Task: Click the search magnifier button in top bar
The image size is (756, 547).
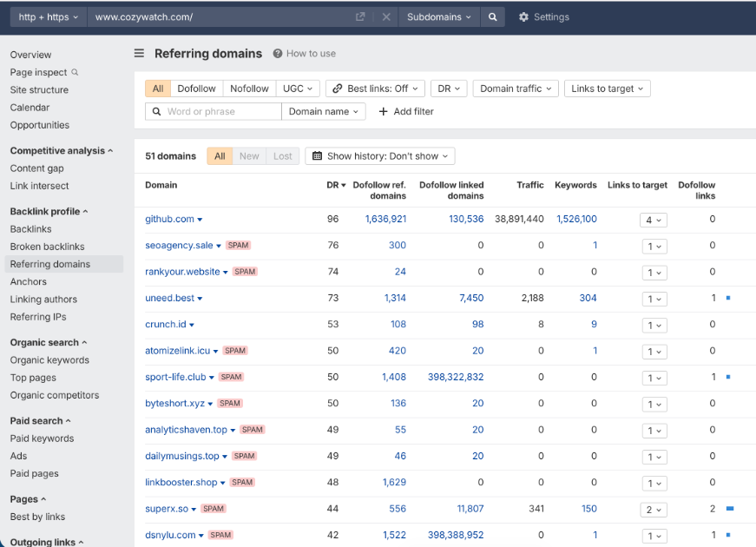Action: [x=493, y=16]
